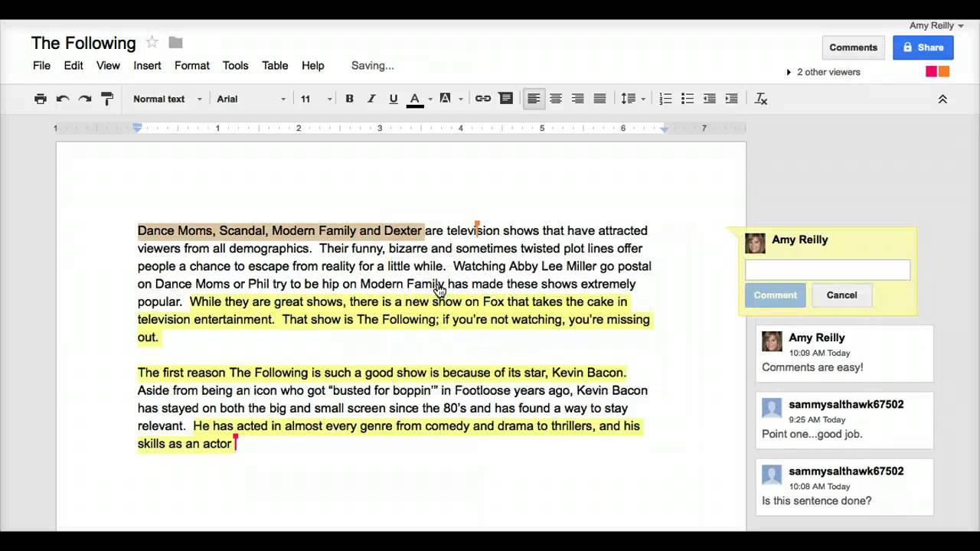
Task: Click the orange viewer color square
Action: tap(944, 72)
